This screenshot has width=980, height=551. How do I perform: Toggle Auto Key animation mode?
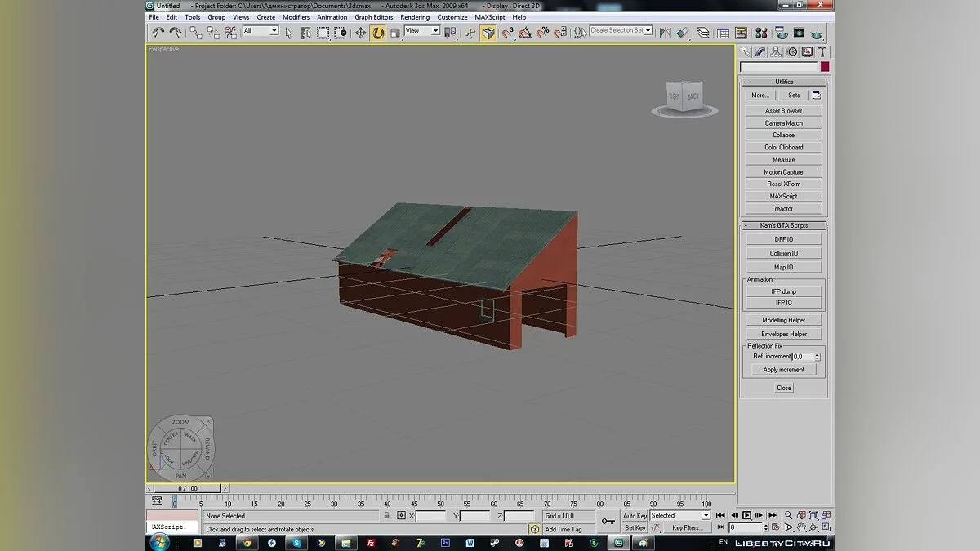pos(635,516)
